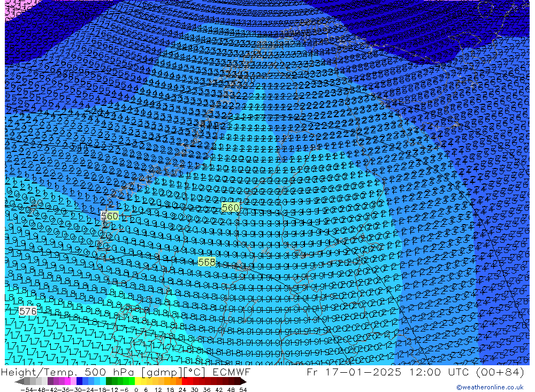Open the weatheronline.co.uk copyright link

(x=490, y=387)
